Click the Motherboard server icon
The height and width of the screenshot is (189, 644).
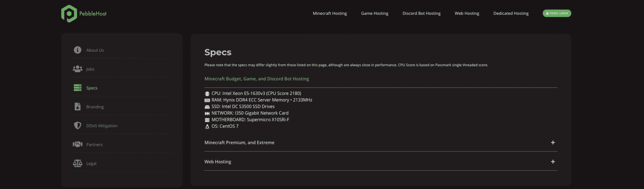click(x=207, y=120)
